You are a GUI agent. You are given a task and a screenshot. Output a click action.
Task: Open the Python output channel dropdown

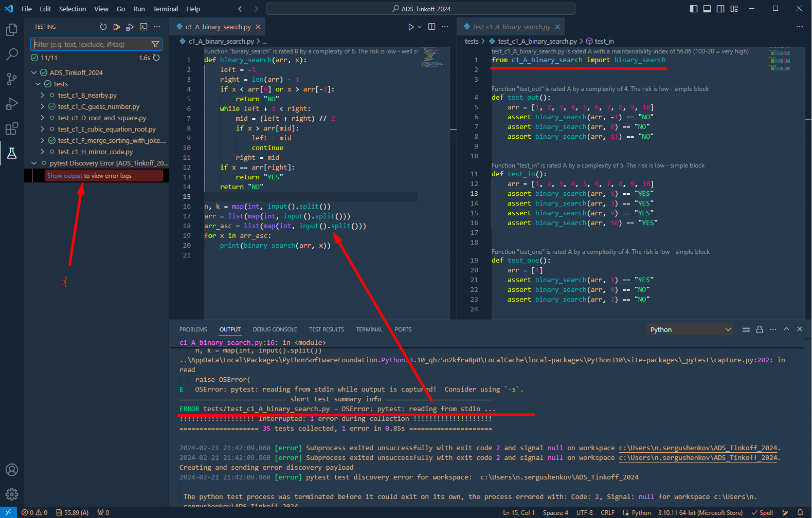(x=690, y=329)
